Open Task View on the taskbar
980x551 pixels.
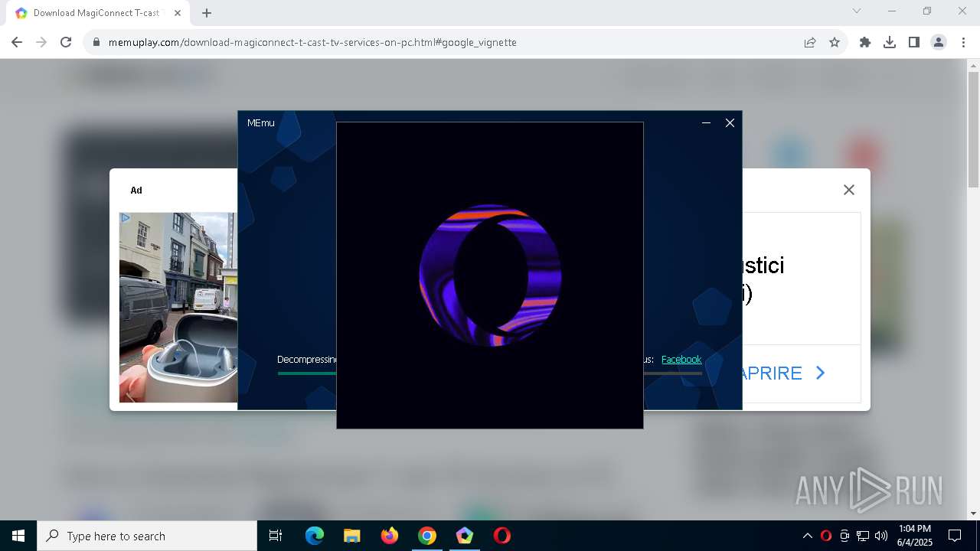[x=276, y=536]
